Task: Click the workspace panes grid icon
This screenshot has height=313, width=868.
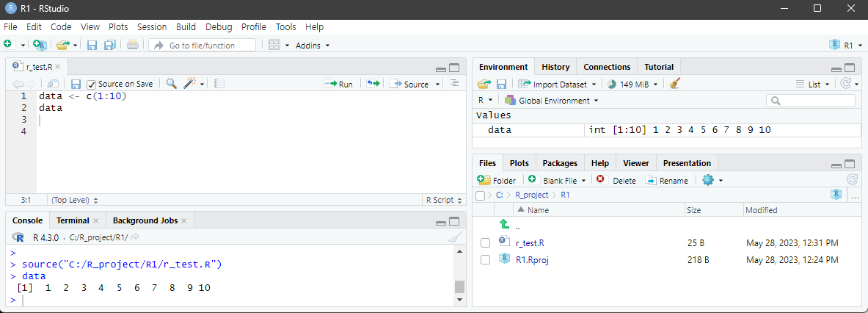Action: [274, 45]
